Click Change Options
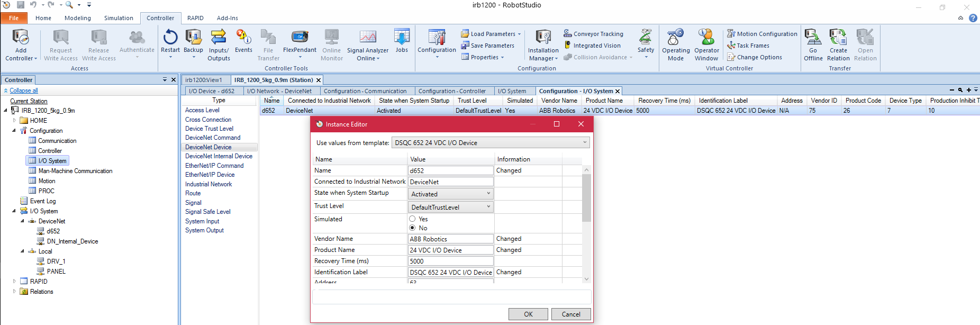Image resolution: width=980 pixels, height=325 pixels. (755, 57)
